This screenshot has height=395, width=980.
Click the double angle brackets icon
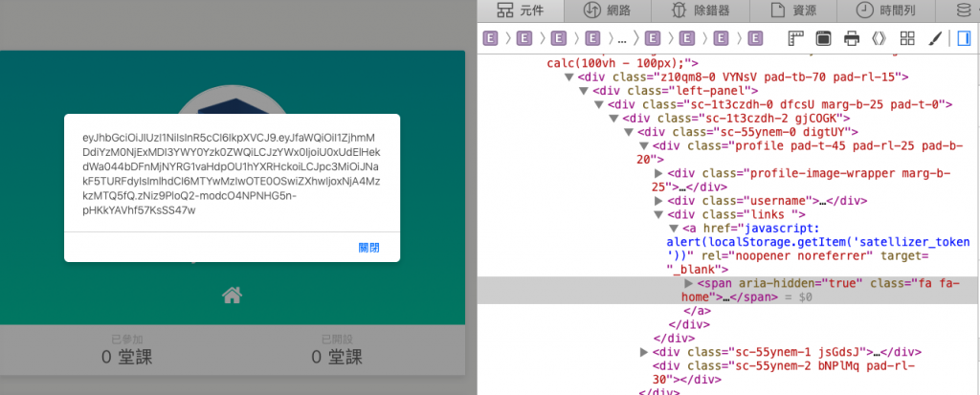pyautogui.click(x=879, y=39)
